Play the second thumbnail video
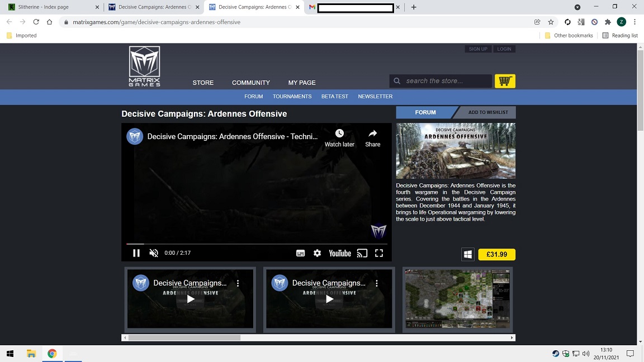The image size is (644, 362). 329,299
